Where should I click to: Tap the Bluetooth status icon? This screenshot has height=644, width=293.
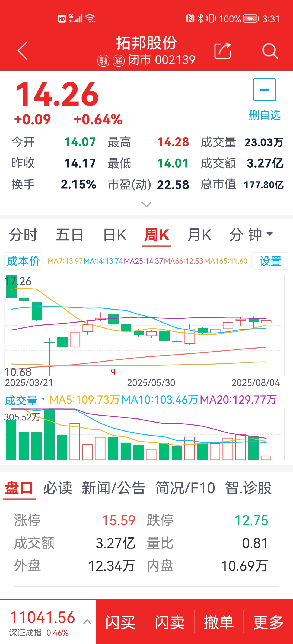tap(200, 19)
